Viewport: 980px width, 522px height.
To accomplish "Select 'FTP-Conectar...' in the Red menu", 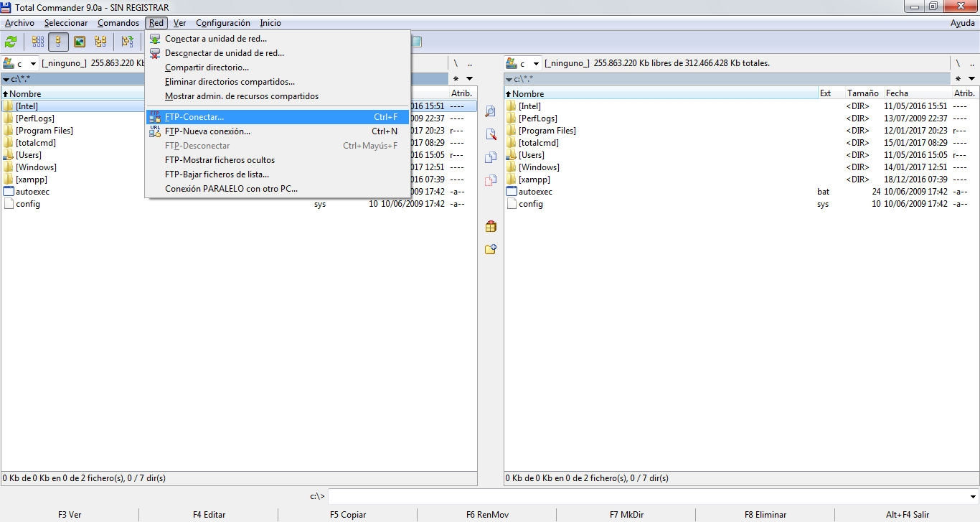I will [x=278, y=117].
